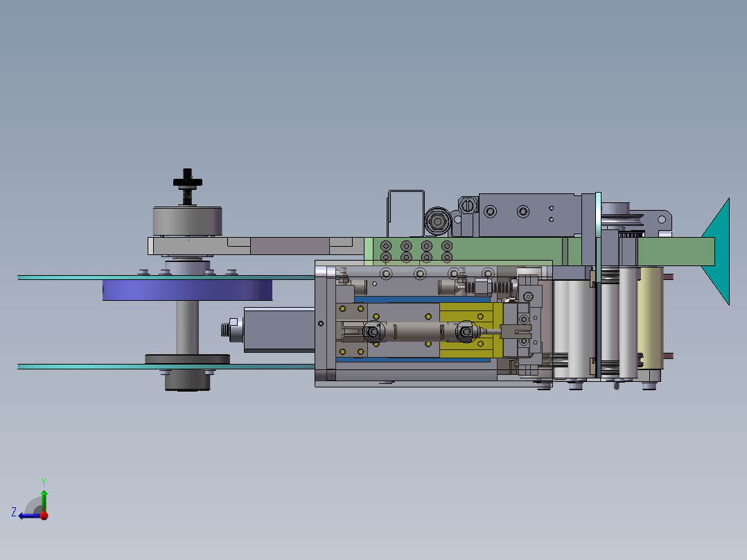Select the black thumbscrew knob on top
This screenshot has height=560, width=747.
188,186
